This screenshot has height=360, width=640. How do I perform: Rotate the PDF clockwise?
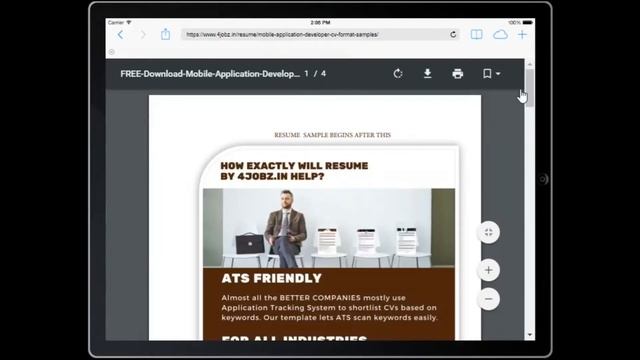click(x=398, y=73)
